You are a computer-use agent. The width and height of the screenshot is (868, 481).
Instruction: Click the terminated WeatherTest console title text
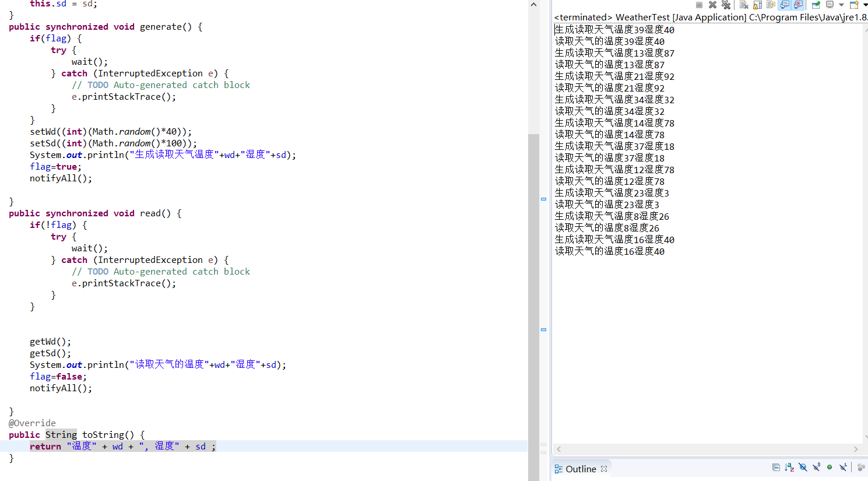point(711,17)
